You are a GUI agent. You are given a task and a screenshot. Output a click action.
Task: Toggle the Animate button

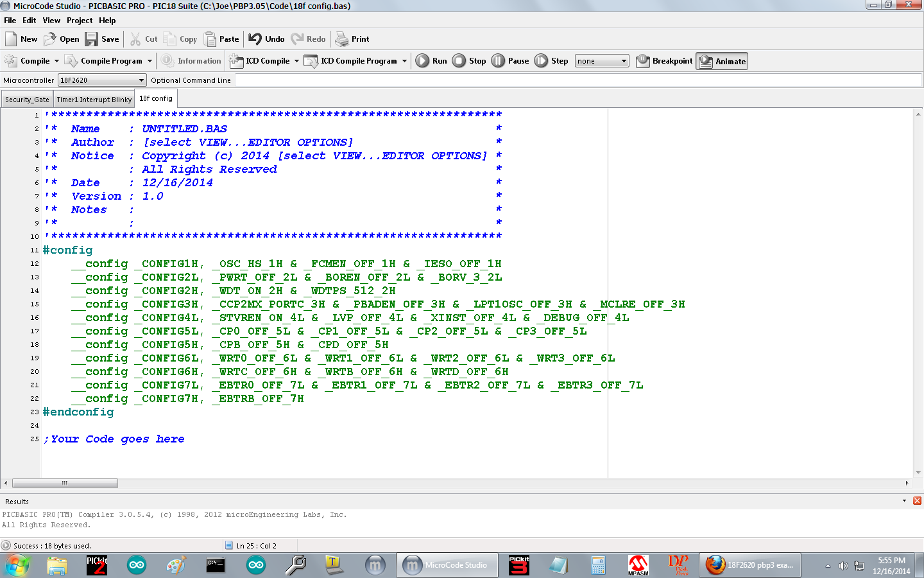722,61
